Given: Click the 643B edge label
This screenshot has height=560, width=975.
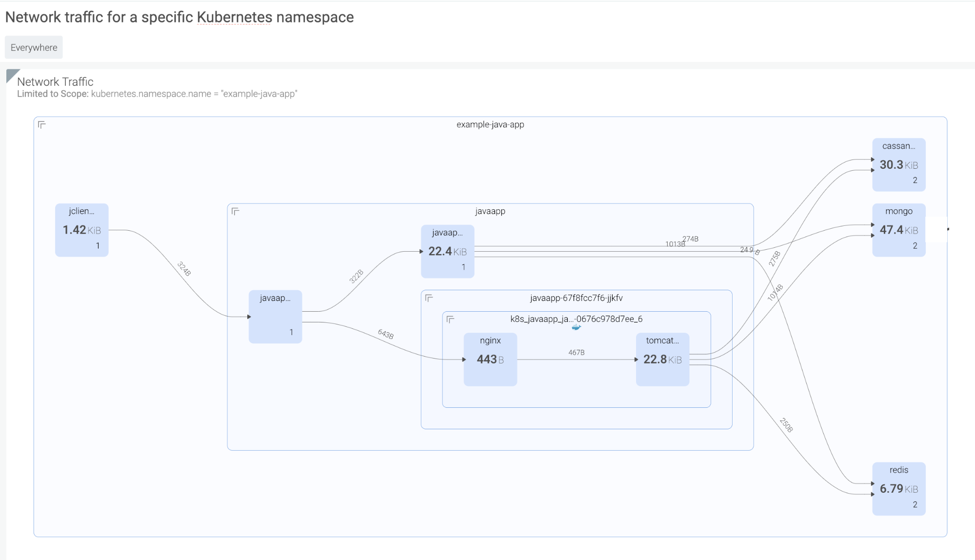Looking at the screenshot, I should [385, 334].
